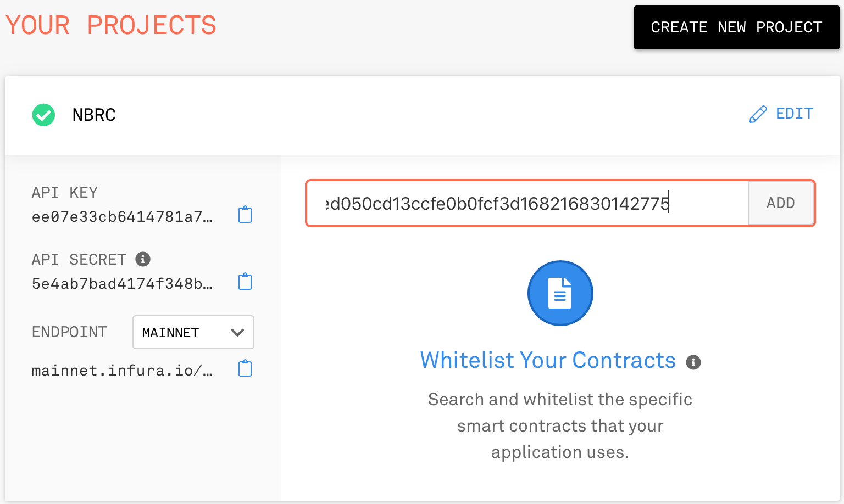Click the API Secret info icon
844x504 pixels.
click(x=143, y=259)
